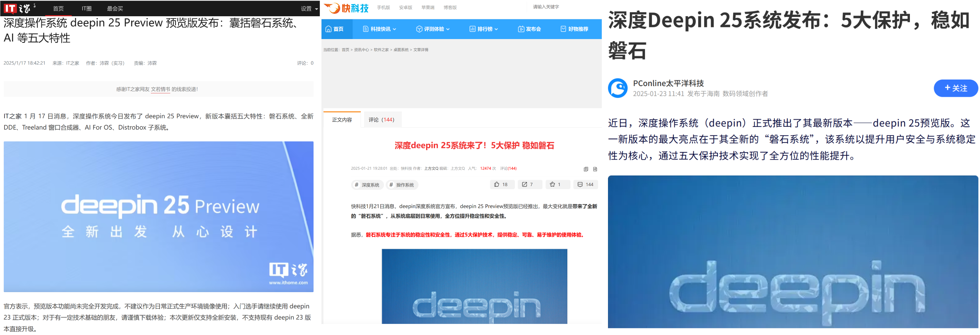Open the 博客版 link
The height and width of the screenshot is (335, 980).
pyautogui.click(x=450, y=7)
